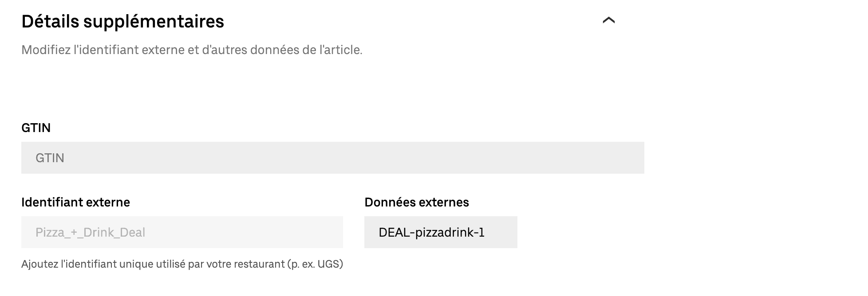Viewport: 868px width, 296px height.
Task: Toggle visibility of the additional details panel
Action: pos(610,21)
